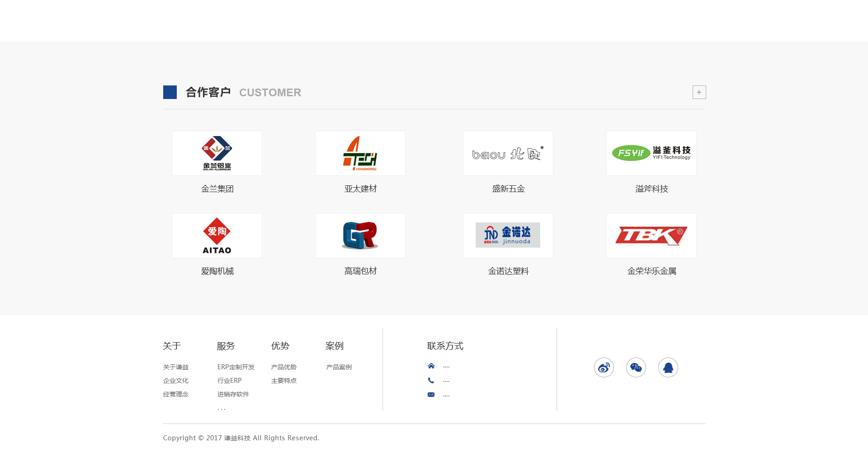Click the ERP定制开发 footer link
Viewport: 868px width, 452px height.
tap(236, 367)
